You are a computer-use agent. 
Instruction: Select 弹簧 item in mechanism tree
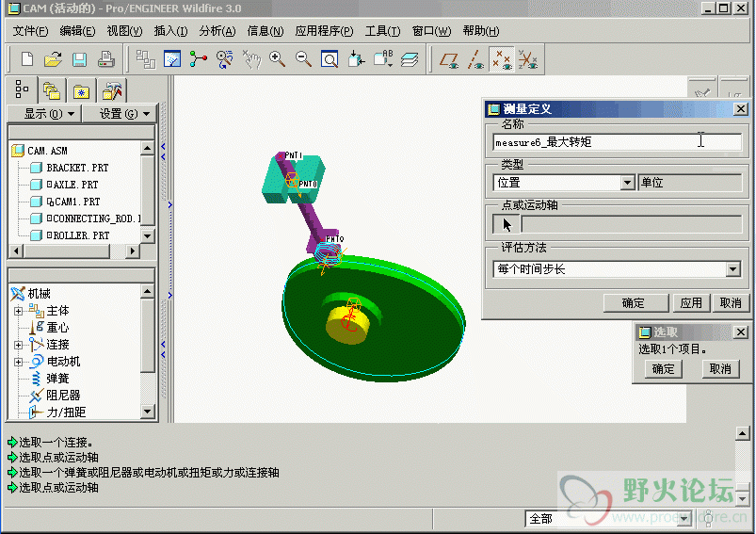pyautogui.click(x=57, y=379)
